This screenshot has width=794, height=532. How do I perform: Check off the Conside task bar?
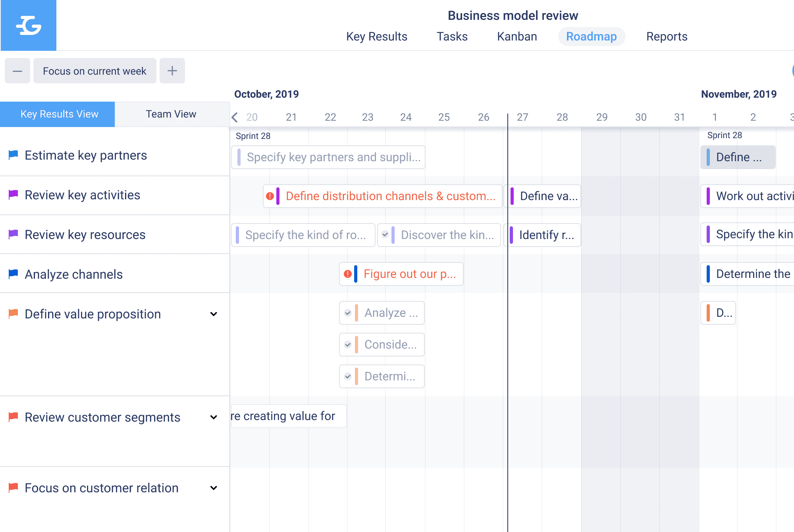[348, 344]
